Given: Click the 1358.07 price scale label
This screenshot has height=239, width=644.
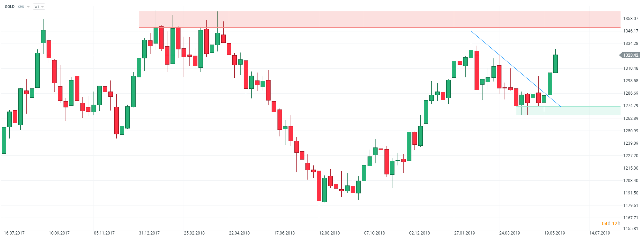Looking at the screenshot, I should pyautogui.click(x=631, y=19).
